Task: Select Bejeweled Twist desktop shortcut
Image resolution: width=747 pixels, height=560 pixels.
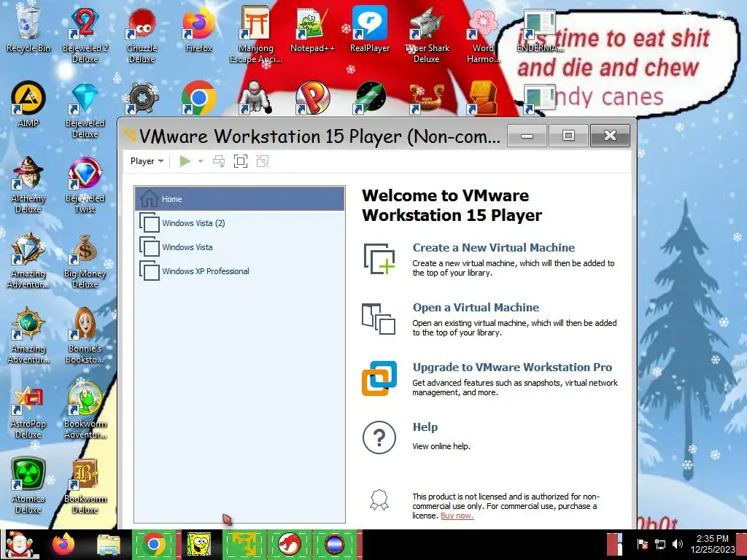Action: coord(85,184)
